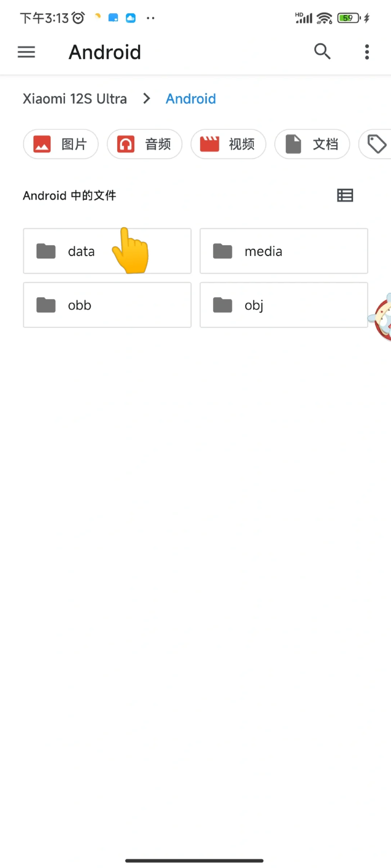Open the three-dot overflow menu

point(367,52)
